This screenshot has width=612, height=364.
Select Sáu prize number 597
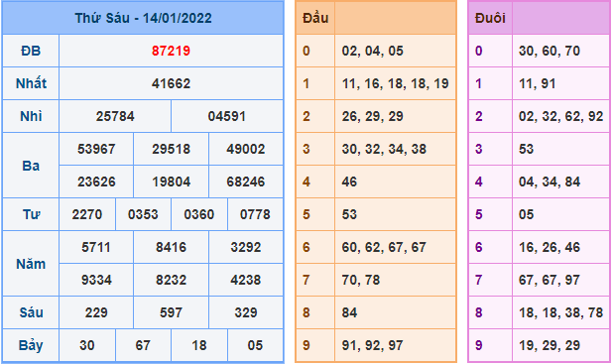171,312
